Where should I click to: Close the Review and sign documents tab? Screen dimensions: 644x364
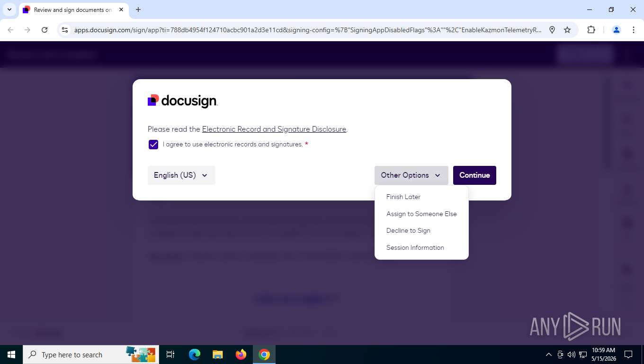121,9
